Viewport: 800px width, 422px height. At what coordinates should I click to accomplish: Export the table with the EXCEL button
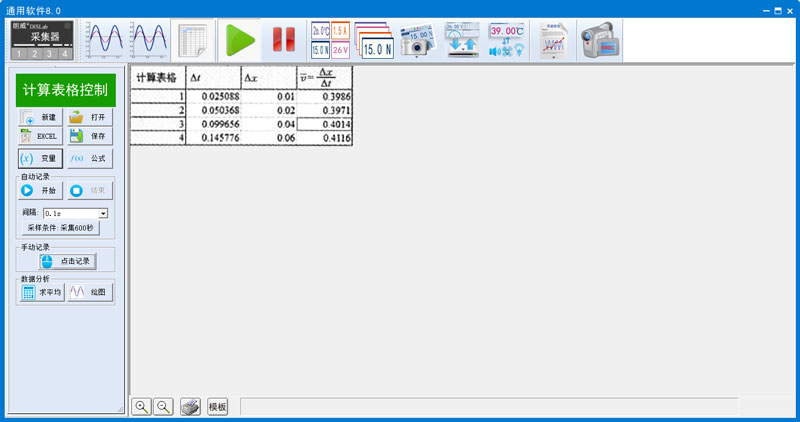tap(39, 136)
